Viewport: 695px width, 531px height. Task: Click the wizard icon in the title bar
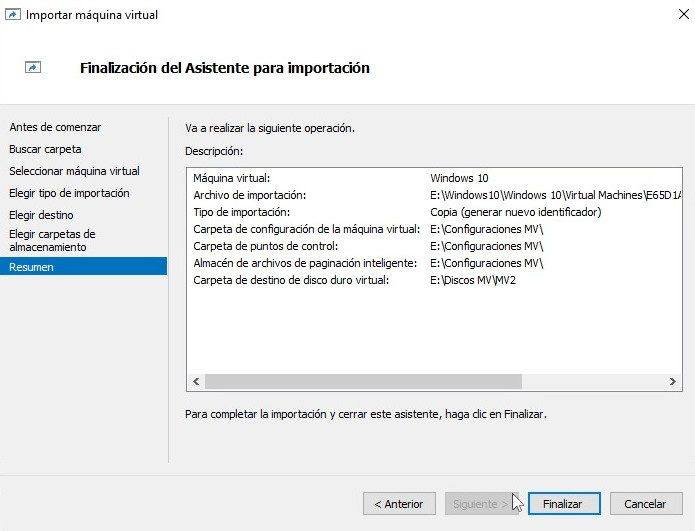13,15
